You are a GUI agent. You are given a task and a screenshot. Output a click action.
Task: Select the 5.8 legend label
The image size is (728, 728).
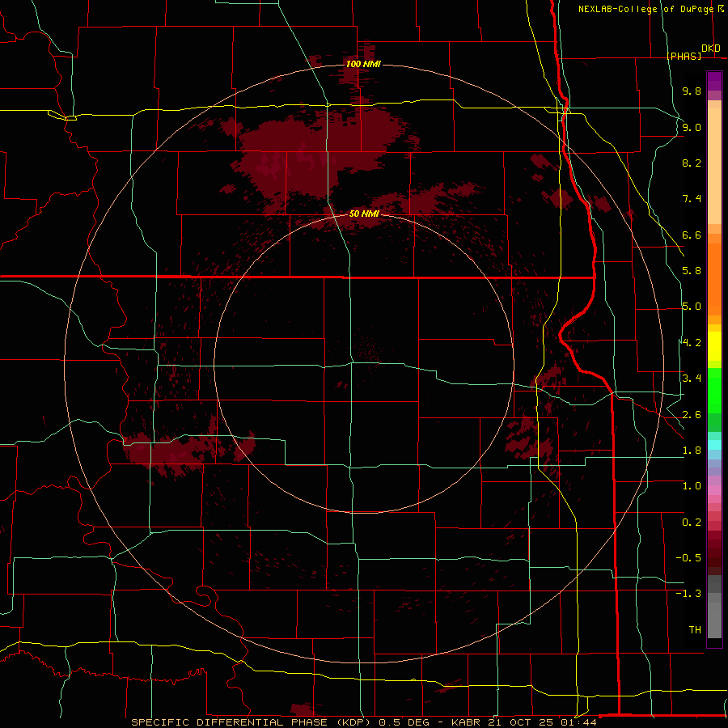click(x=692, y=271)
